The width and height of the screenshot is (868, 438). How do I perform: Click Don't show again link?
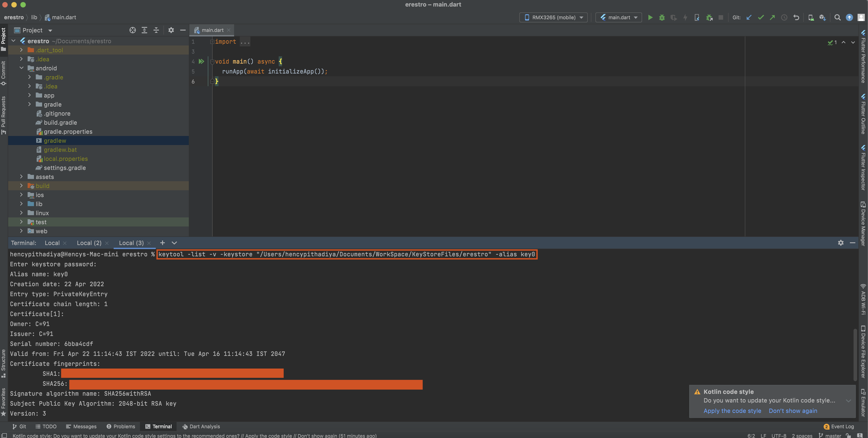[x=793, y=411]
